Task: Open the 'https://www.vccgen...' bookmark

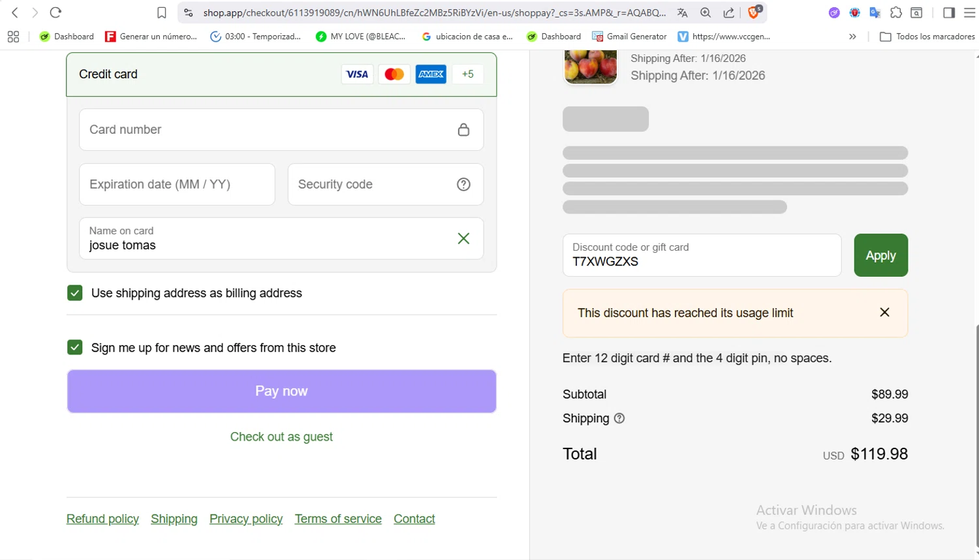Action: (x=724, y=37)
